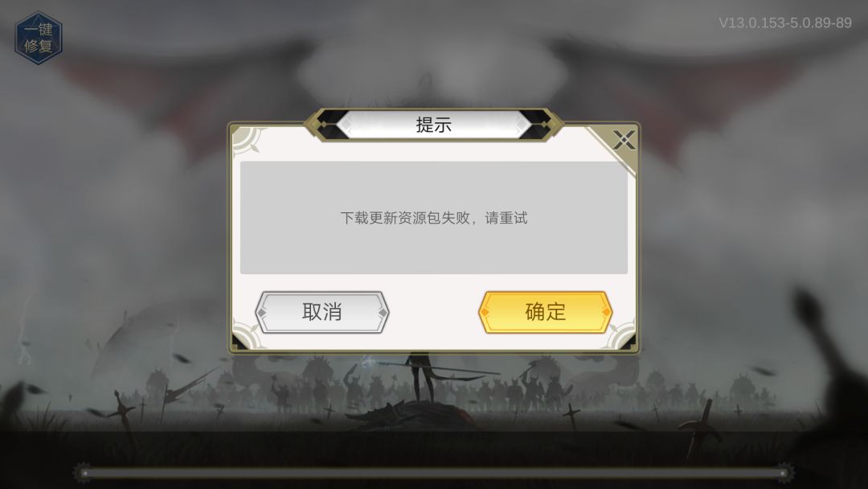The image size is (868, 489).
Task: Choose 取消 to cancel the retry
Action: coord(322,312)
